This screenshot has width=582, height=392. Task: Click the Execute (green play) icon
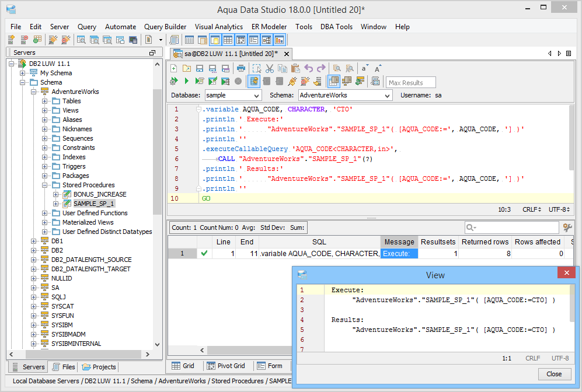(x=186, y=81)
